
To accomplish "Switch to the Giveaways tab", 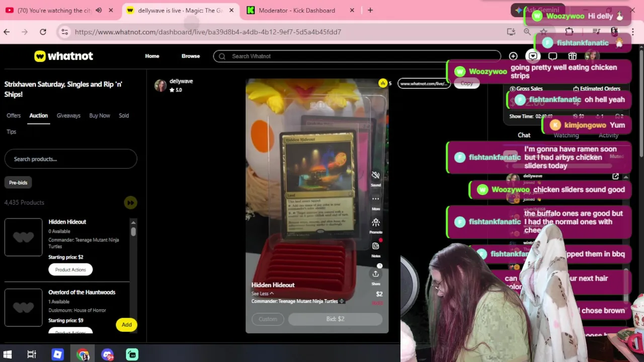I will pos(68,116).
